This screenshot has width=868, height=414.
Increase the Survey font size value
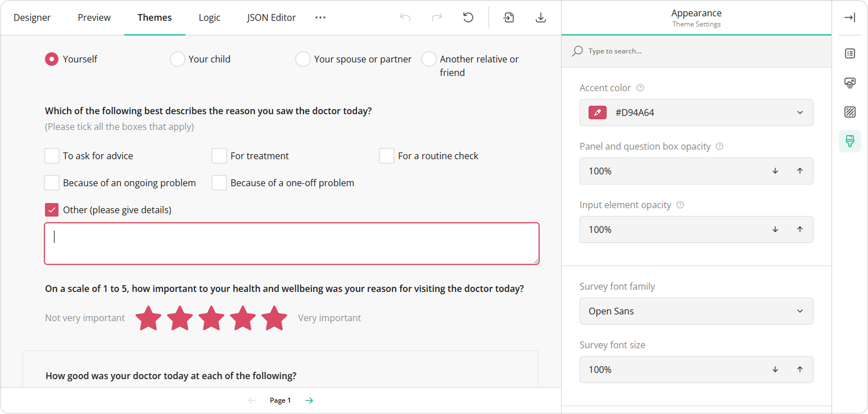point(799,370)
